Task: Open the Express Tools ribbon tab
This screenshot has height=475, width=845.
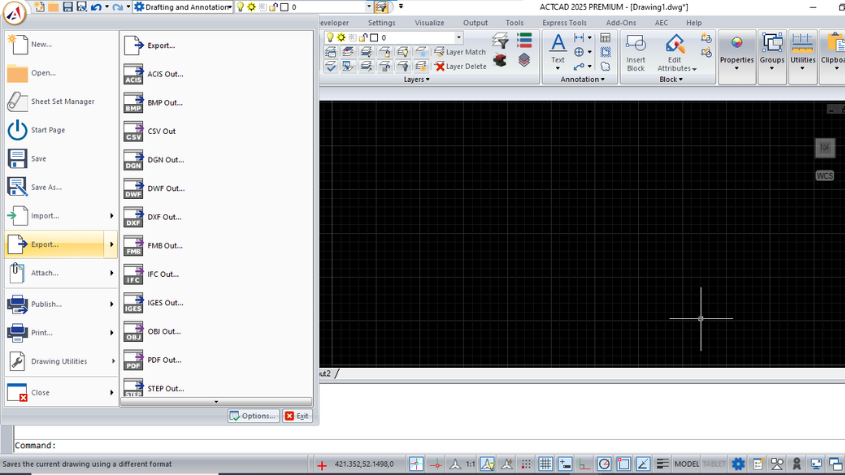Action: coord(564,23)
